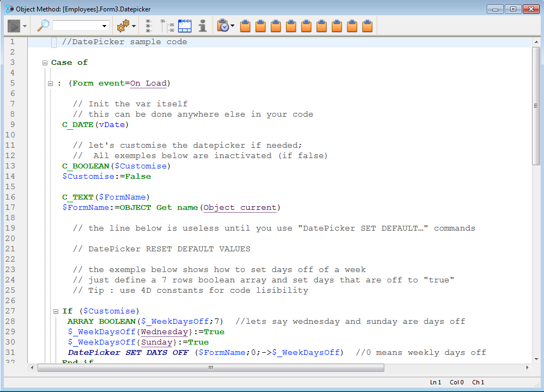Click the first orange clipboard icon

[x=245, y=26]
